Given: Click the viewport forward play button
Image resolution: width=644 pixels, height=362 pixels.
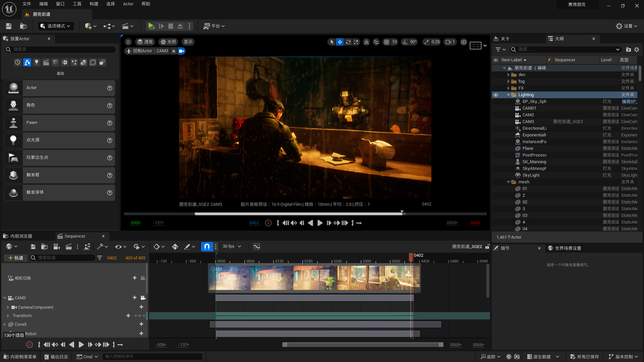Looking at the screenshot, I should [x=320, y=223].
